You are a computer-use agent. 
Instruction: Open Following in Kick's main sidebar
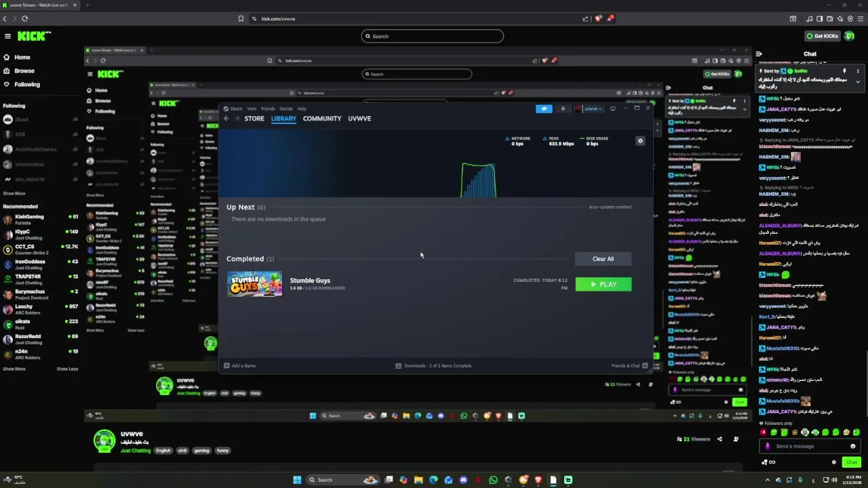22,84
